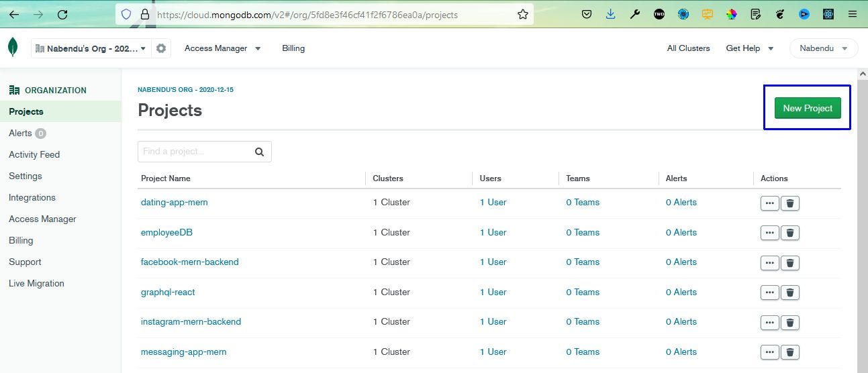The height and width of the screenshot is (373, 868).
Task: Open the Firefox hamburger menu
Action: click(x=853, y=14)
